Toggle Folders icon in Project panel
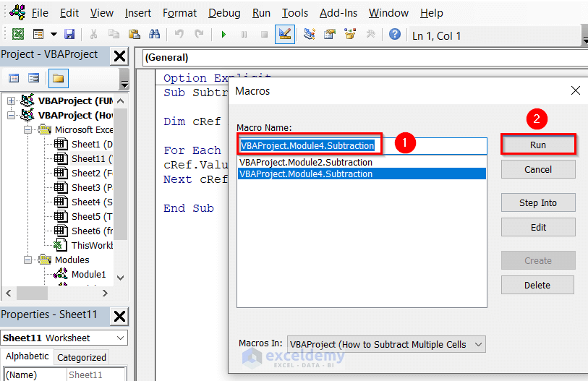 pyautogui.click(x=58, y=78)
